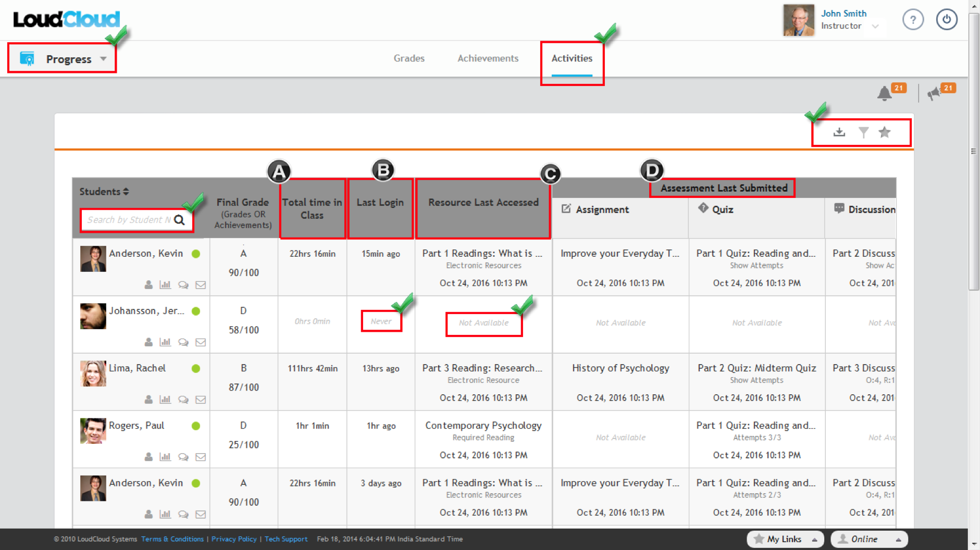Open the mail icon for Lima, Rachel

coord(201,400)
